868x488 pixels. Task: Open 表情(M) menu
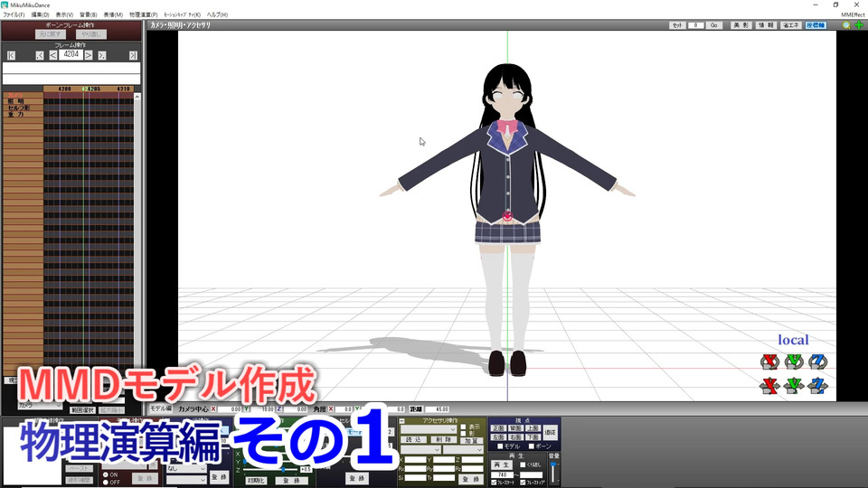(x=113, y=15)
